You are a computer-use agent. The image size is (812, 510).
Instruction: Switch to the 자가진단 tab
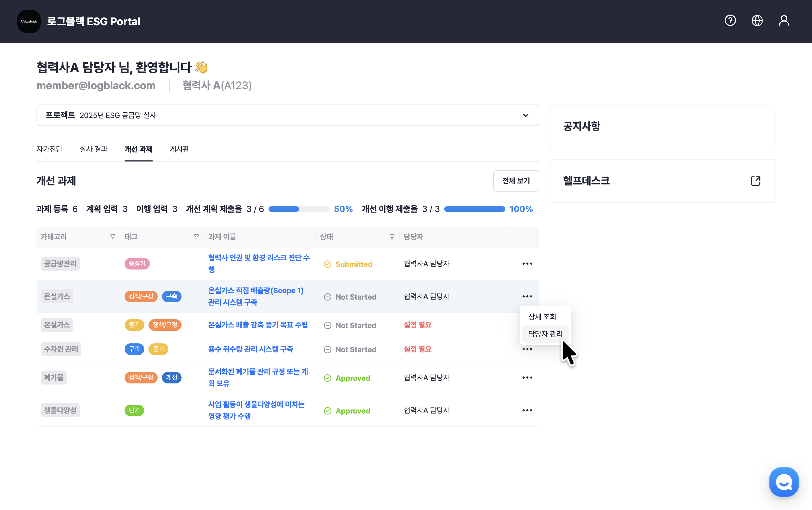(49, 149)
